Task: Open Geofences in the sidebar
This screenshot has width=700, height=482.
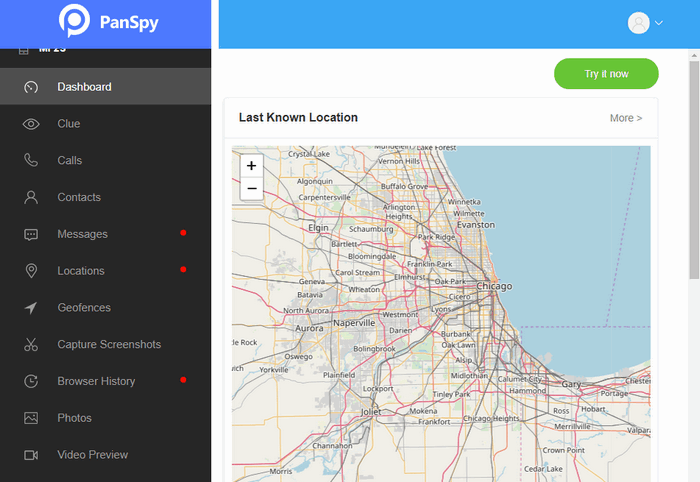Action: pos(105,307)
